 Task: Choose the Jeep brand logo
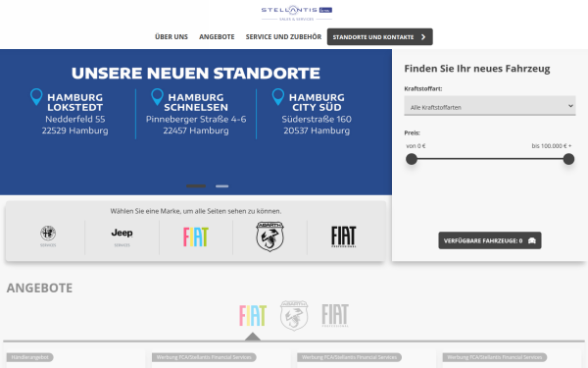point(122,237)
